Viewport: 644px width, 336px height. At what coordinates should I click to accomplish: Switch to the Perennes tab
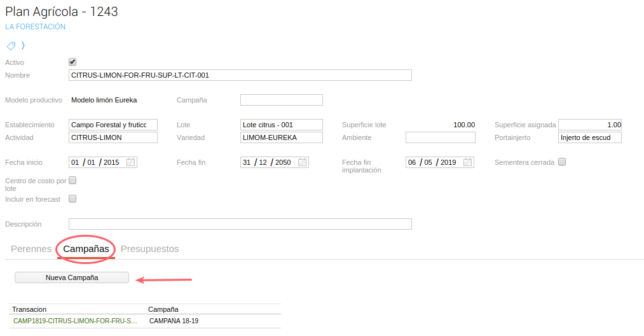pos(31,249)
